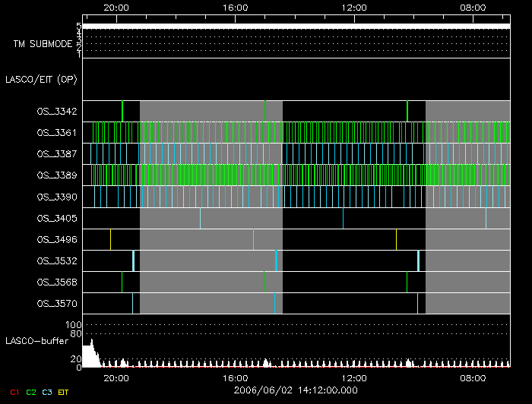Select the OS_3389 row label
This screenshot has height=404, width=532.
click(57, 175)
